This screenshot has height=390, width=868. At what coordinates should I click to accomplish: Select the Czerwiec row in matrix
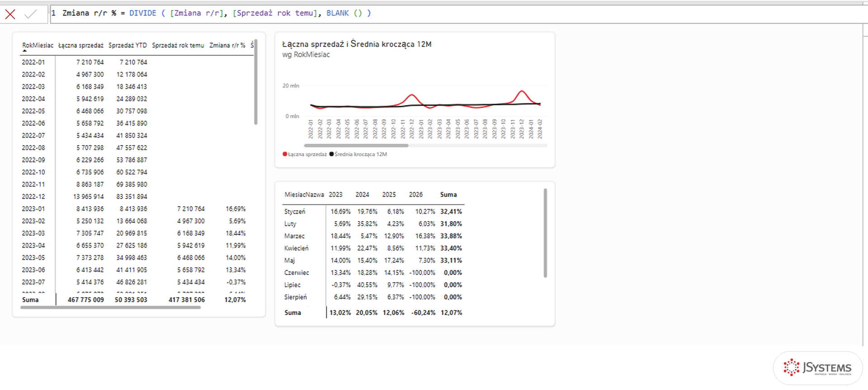pyautogui.click(x=297, y=272)
